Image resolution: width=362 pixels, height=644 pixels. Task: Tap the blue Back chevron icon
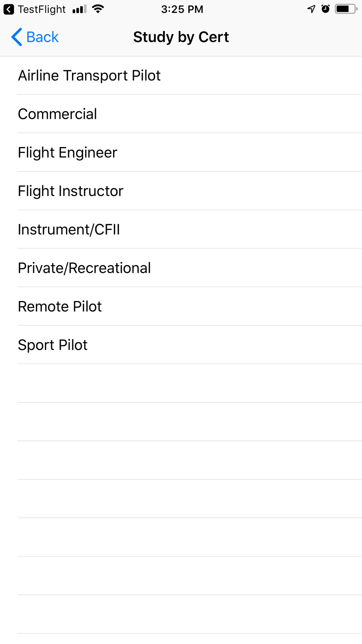(17, 37)
